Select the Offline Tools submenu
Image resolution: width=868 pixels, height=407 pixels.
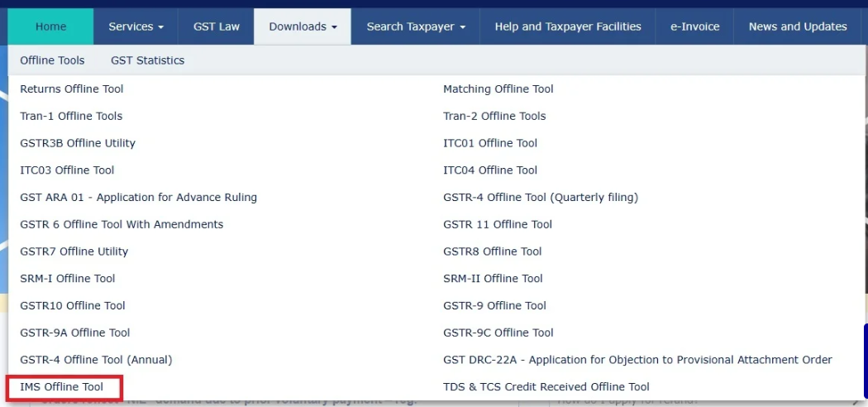(52, 60)
